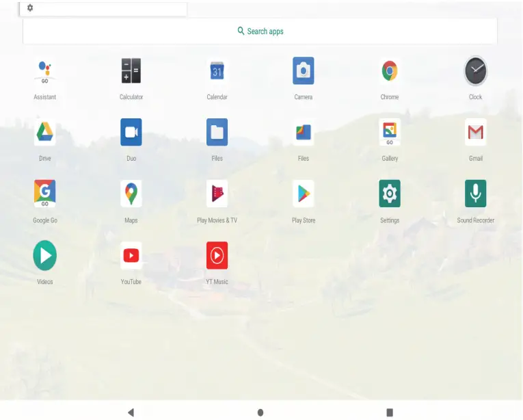Open the Maps app

tap(131, 194)
